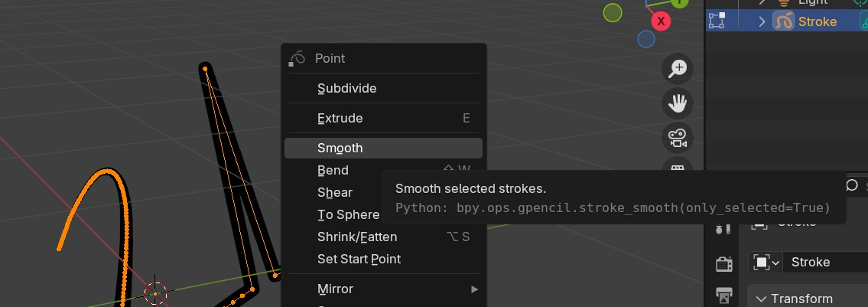Click the zoom magnifier viewport icon
Screen dimensions: 868x307
(x=677, y=69)
